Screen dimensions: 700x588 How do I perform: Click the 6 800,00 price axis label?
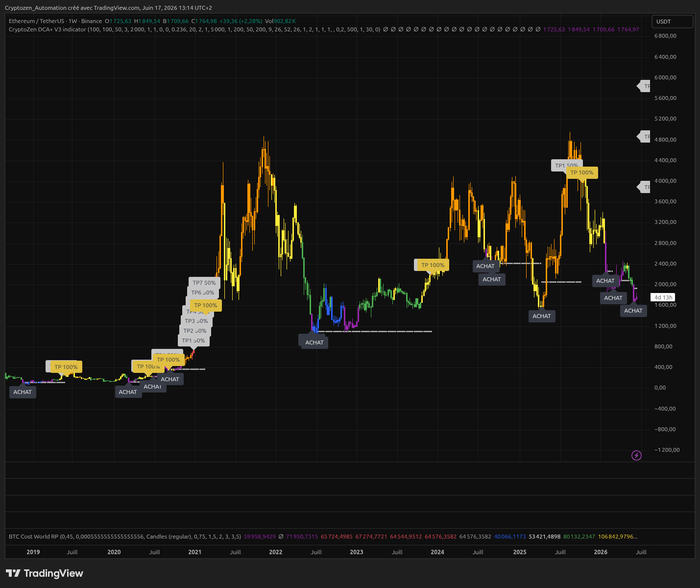pos(665,36)
